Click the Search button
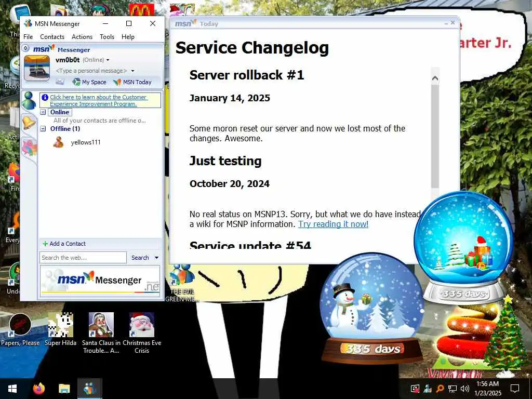532x399 pixels. (x=140, y=258)
